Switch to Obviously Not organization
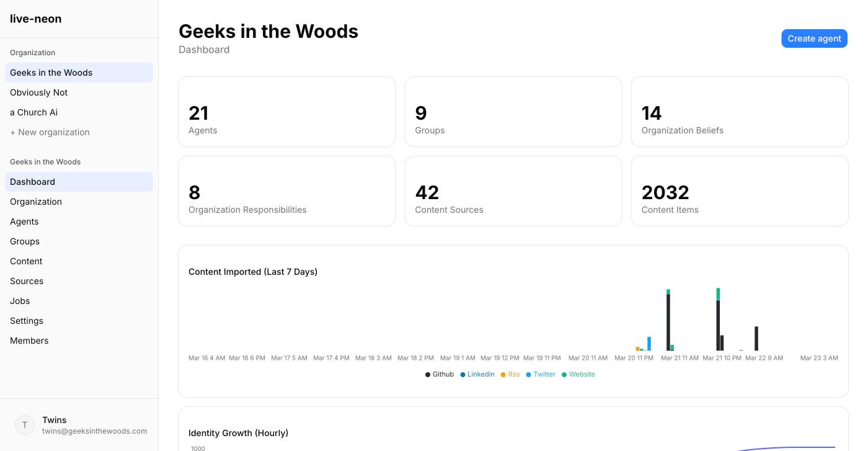 (x=39, y=92)
